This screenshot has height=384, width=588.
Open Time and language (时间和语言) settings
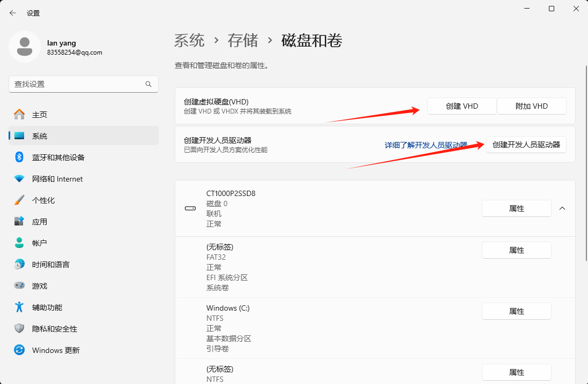(x=84, y=264)
